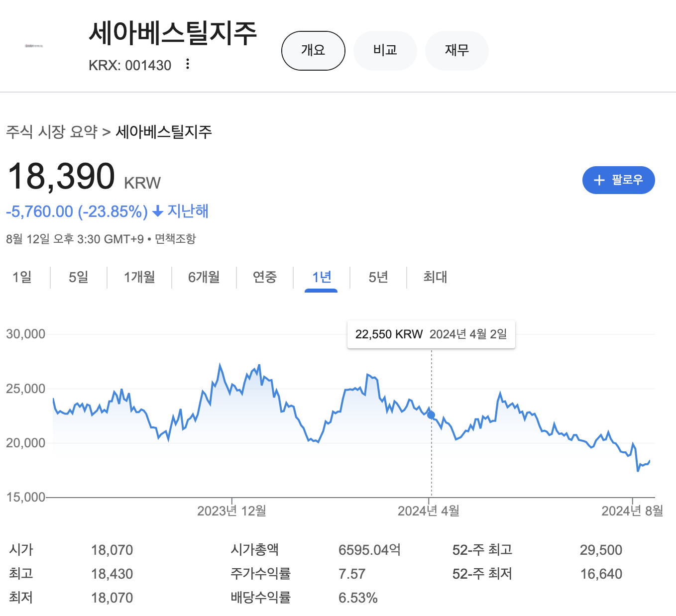The width and height of the screenshot is (676, 616).
Task: Click the 최고 value 18,430
Action: pos(112,574)
